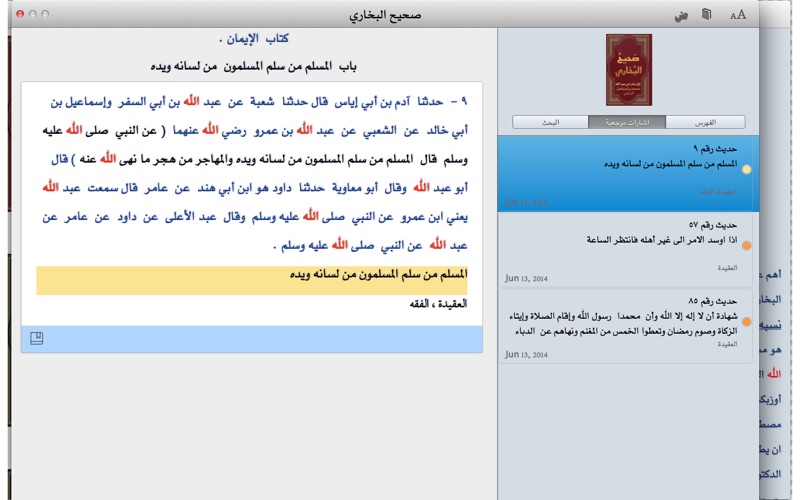This screenshot has width=800, height=500.
Task: Select the اشارات مرجعية bookmarks tab
Action: (x=627, y=122)
